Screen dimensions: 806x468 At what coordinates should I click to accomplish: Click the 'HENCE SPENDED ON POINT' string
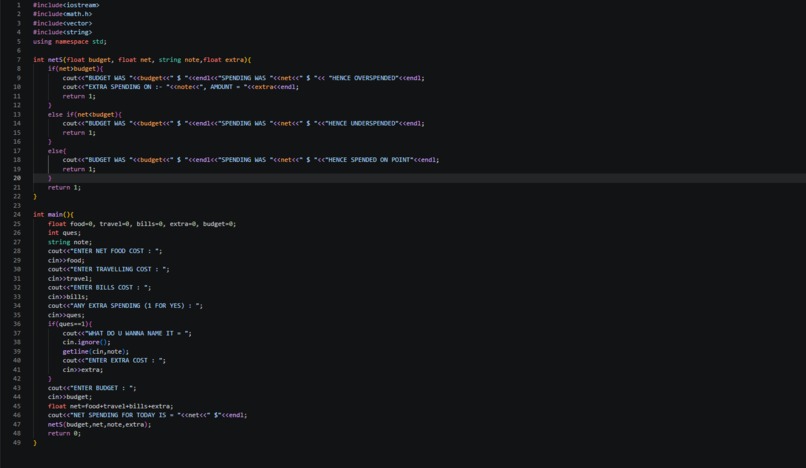tap(369, 160)
